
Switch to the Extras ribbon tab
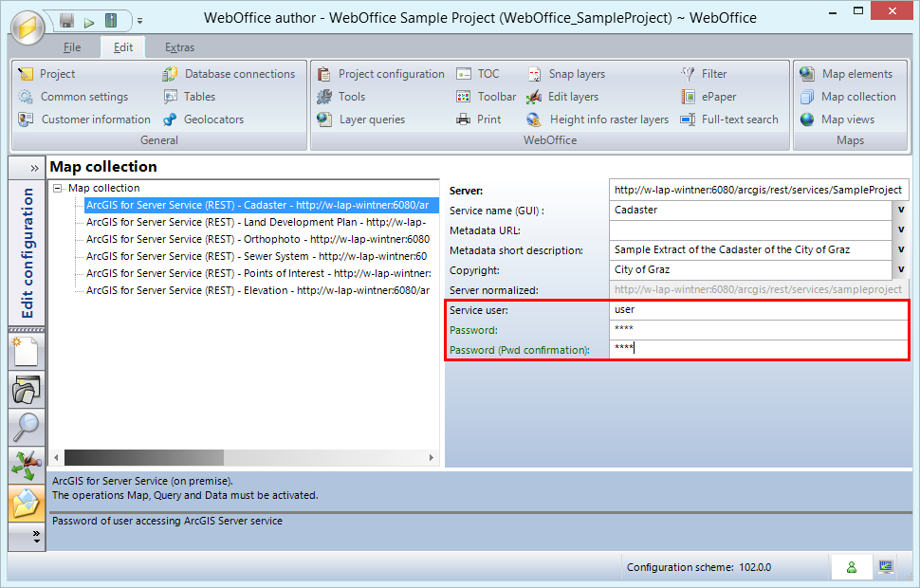tap(179, 46)
